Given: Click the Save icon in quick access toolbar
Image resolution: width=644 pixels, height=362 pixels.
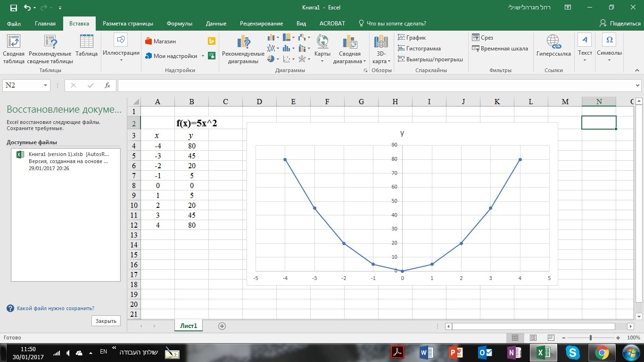Looking at the screenshot, I should pos(13,8).
